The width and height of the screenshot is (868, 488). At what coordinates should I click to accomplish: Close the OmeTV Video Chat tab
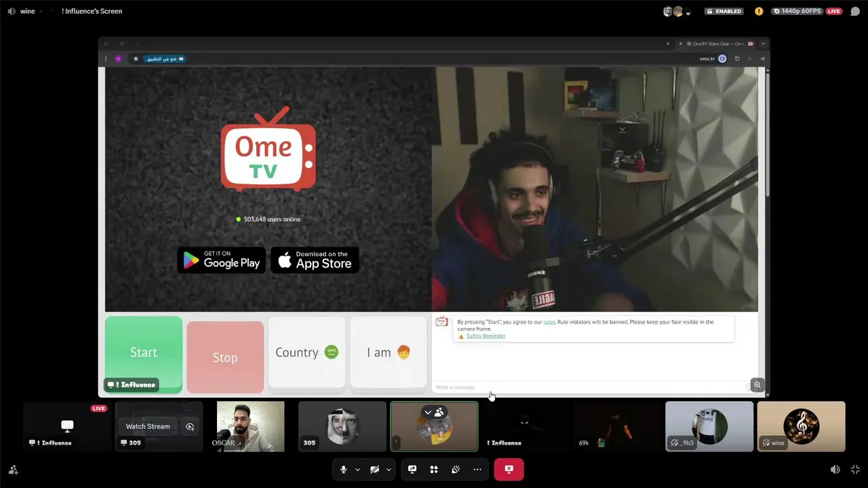(681, 43)
